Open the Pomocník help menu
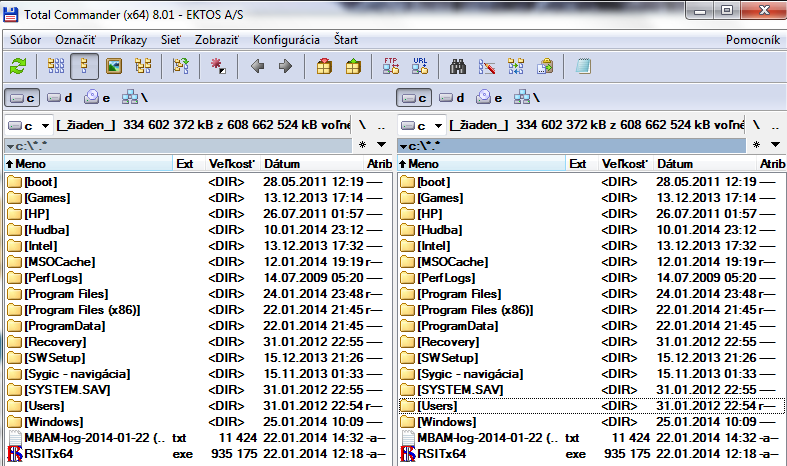This screenshot has width=787, height=466. (753, 40)
